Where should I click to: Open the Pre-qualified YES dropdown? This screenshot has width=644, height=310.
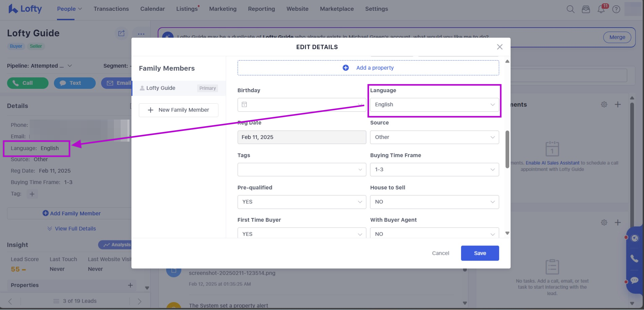coord(301,202)
